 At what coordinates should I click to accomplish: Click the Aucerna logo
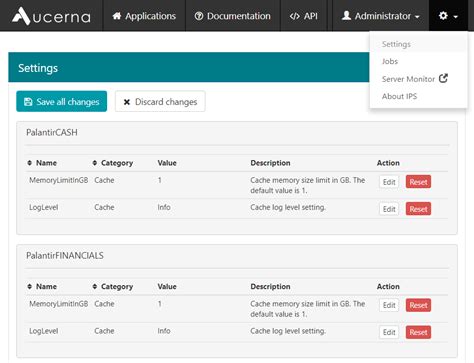pos(51,16)
